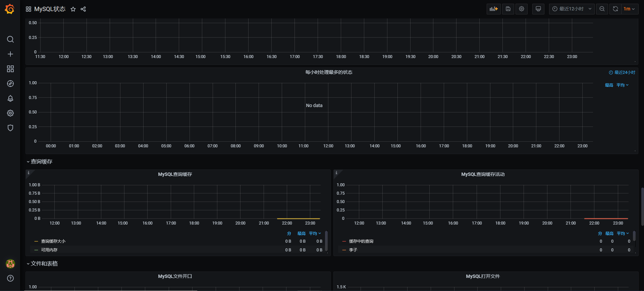Image resolution: width=644 pixels, height=291 pixels.
Task: Sort by 平均 in MySQL查询缓存活动 legend
Action: (x=623, y=234)
